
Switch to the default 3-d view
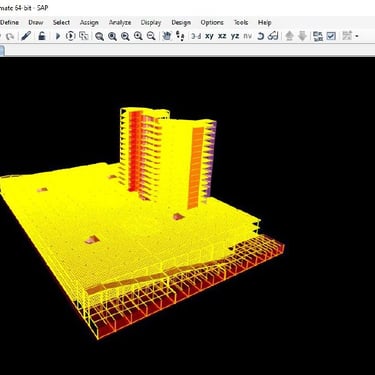pyautogui.click(x=196, y=36)
